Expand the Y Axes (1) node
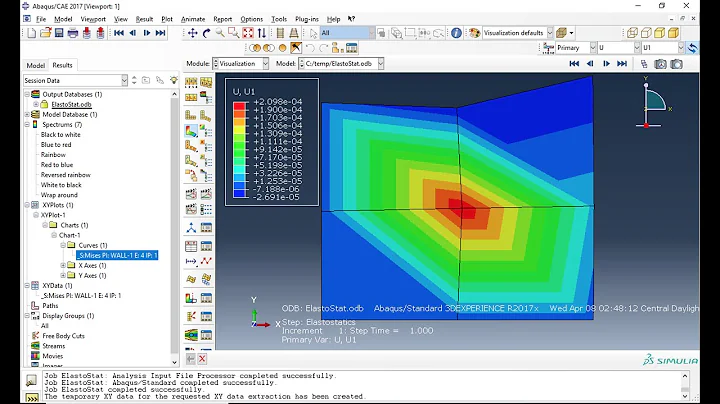This screenshot has height=404, width=720. point(63,275)
